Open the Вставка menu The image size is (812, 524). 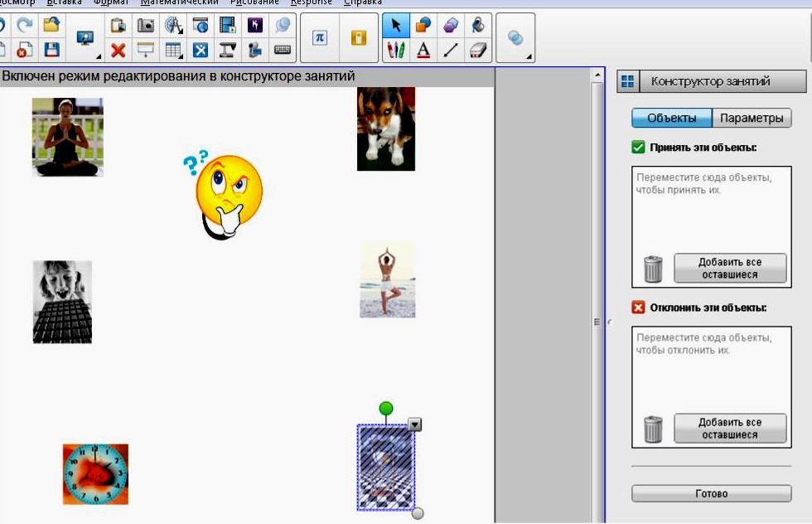click(x=65, y=2)
